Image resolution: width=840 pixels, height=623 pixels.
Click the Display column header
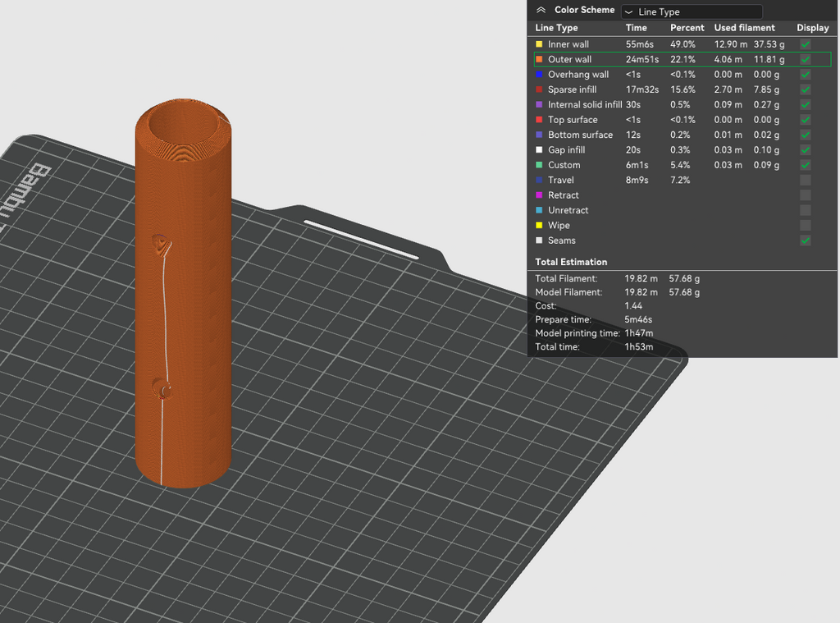click(813, 28)
